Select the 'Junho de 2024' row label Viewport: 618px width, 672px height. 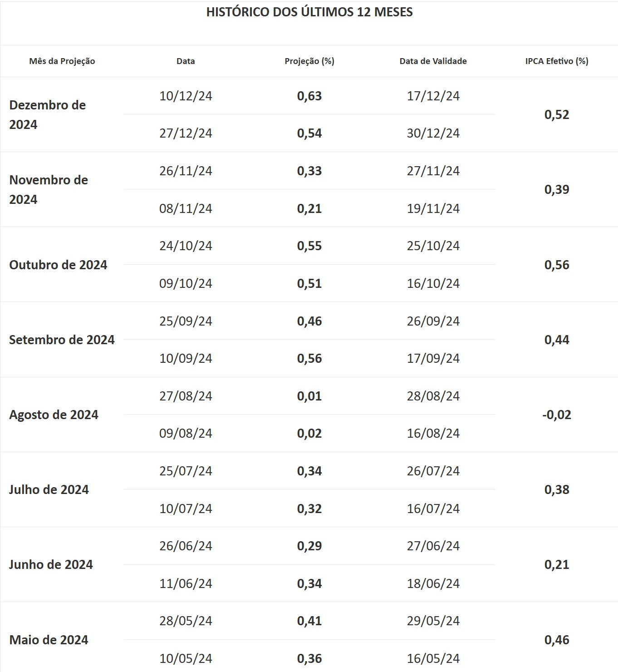point(51,564)
